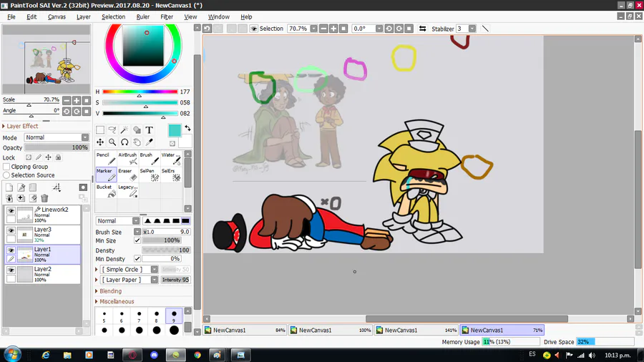Create a new normal layer
This screenshot has width=644, height=362.
[x=9, y=187]
